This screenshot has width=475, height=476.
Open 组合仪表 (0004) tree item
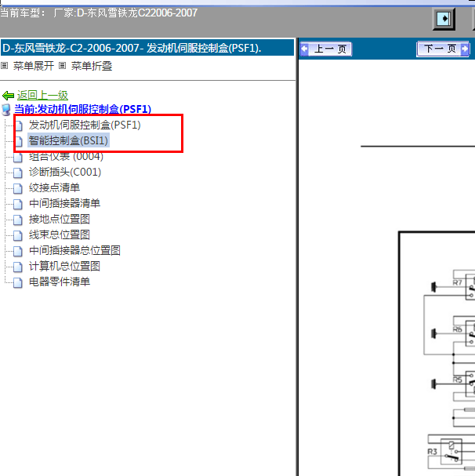pos(66,157)
